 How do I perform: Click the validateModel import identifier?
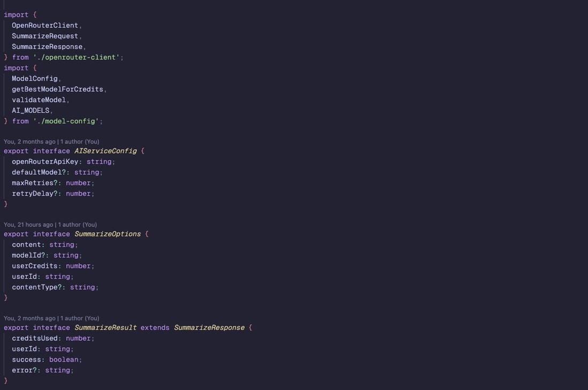[38, 100]
